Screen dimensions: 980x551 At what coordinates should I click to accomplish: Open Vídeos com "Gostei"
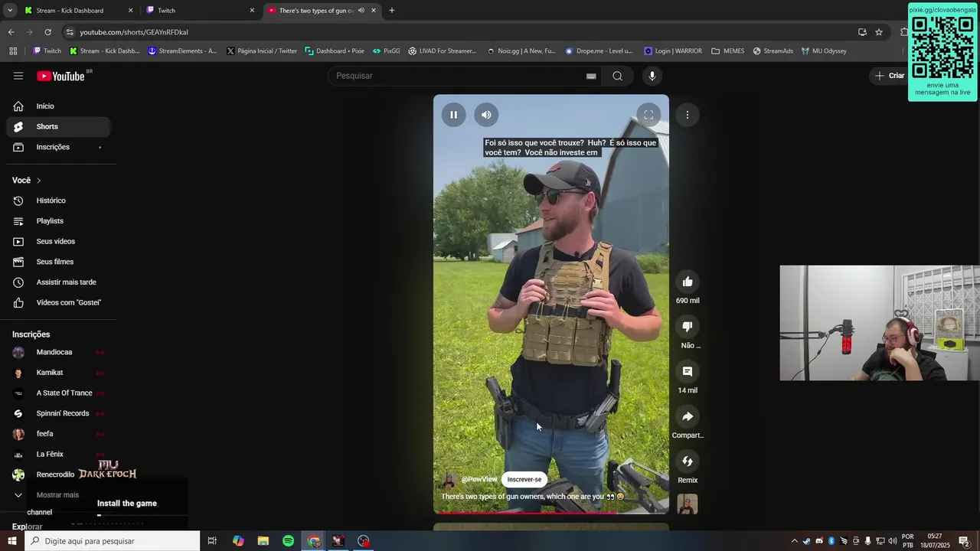58,302
